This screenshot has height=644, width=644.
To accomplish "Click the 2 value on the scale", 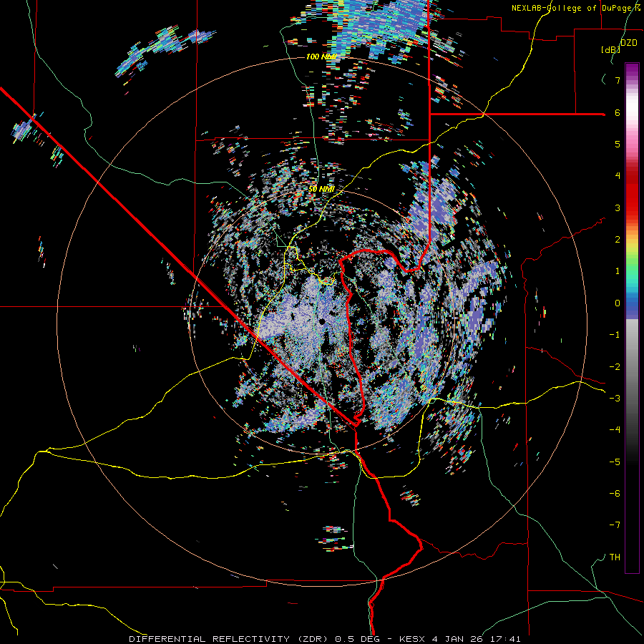I will click(618, 240).
